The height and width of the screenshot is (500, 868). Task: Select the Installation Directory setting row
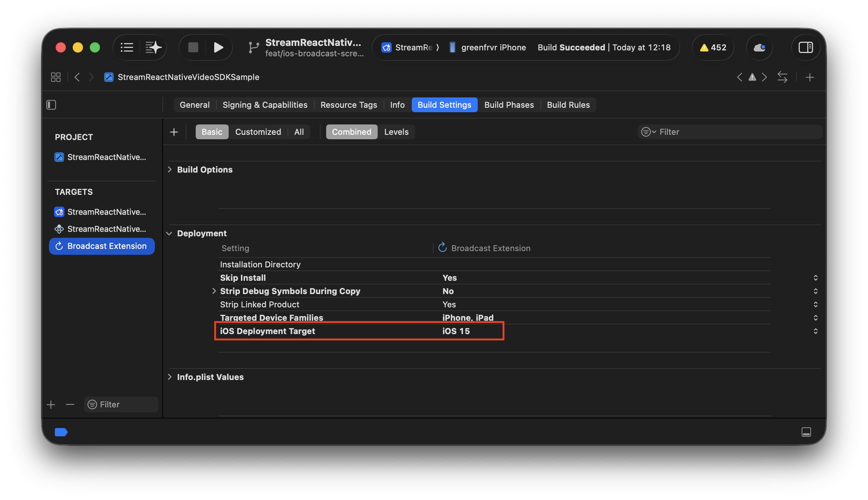495,264
